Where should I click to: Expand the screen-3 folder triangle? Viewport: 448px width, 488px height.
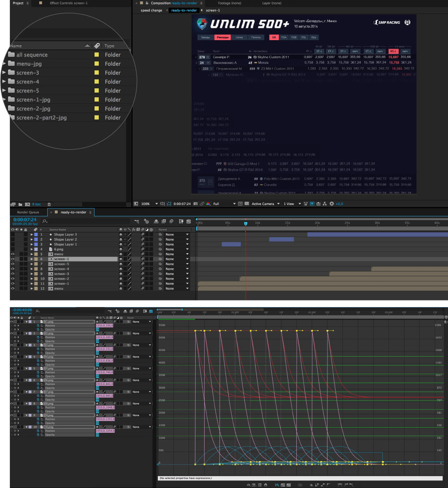tap(5, 73)
